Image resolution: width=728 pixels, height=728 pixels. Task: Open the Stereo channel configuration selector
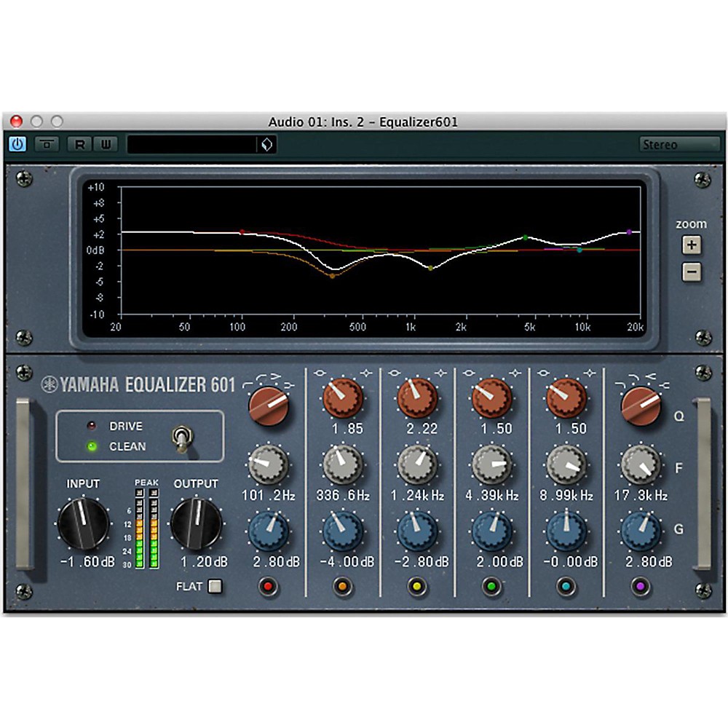[678, 145]
